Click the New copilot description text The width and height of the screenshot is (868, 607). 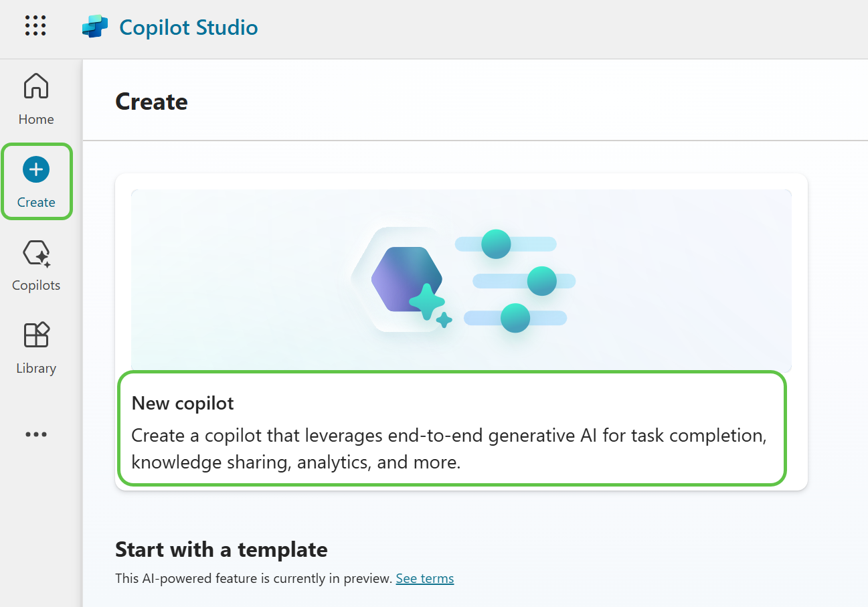(448, 448)
